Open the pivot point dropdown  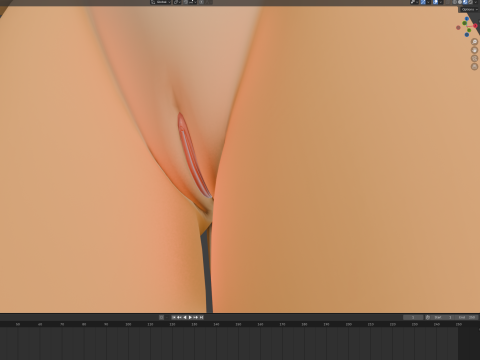(x=177, y=2)
